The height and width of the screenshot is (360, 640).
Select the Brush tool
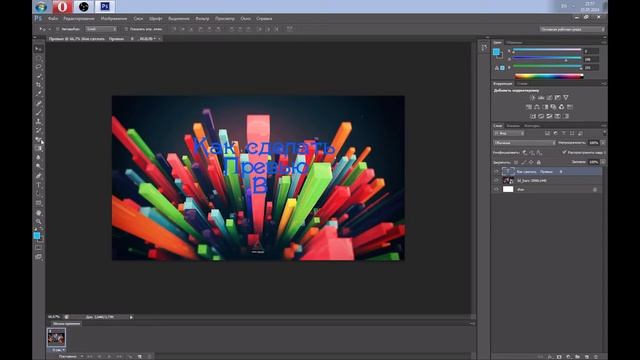[38, 113]
